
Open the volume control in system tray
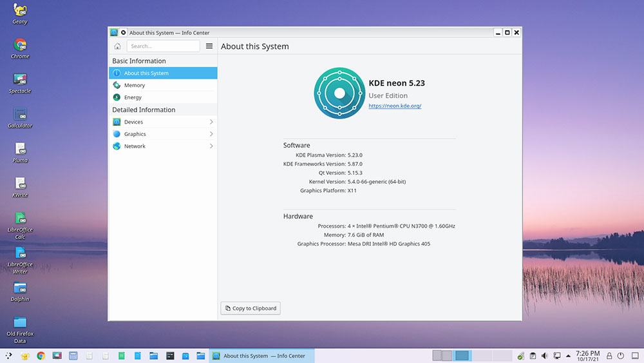pos(545,356)
